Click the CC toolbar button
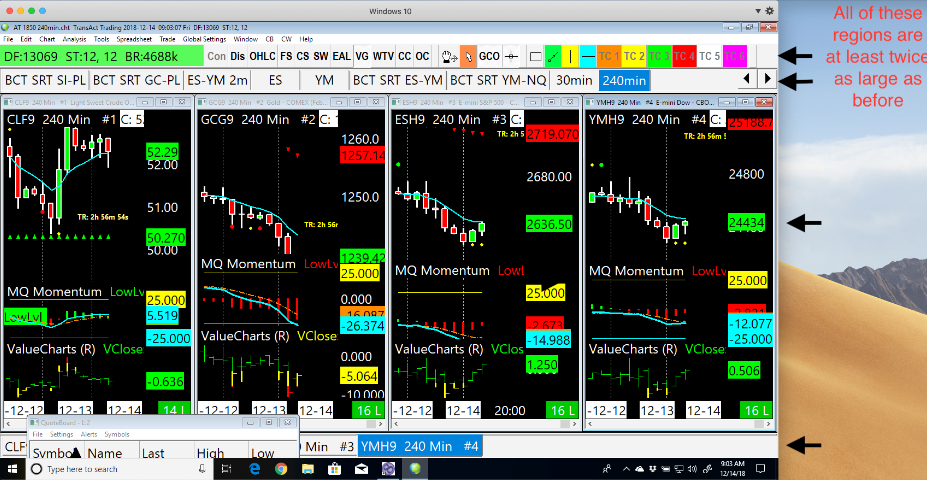 (404, 57)
